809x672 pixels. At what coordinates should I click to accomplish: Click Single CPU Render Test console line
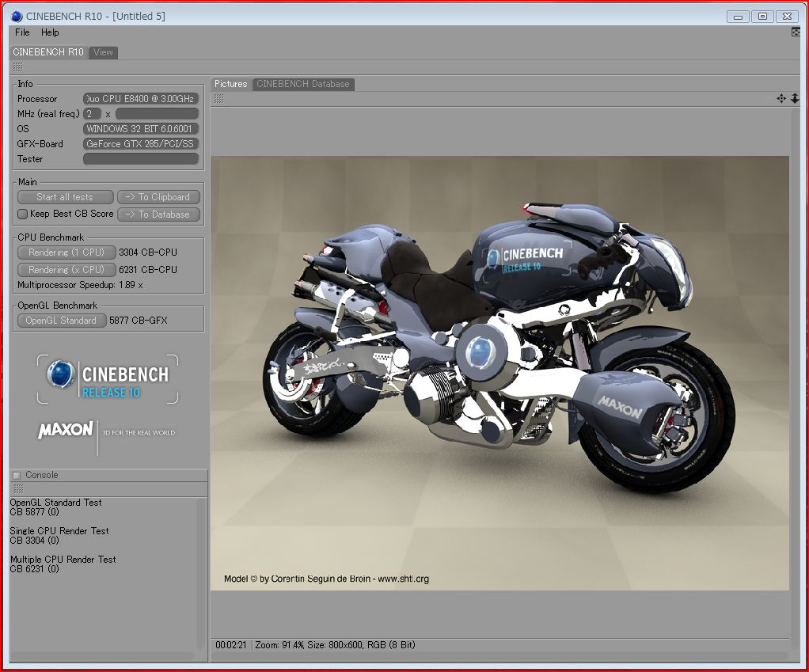click(59, 530)
